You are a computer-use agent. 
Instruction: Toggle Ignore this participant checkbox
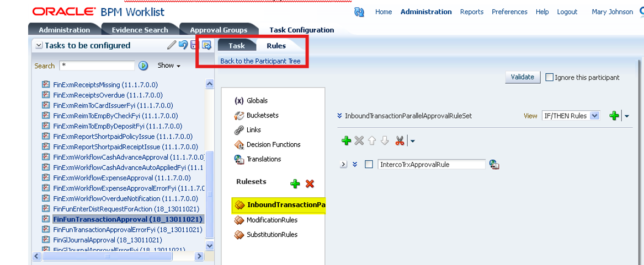(x=549, y=77)
